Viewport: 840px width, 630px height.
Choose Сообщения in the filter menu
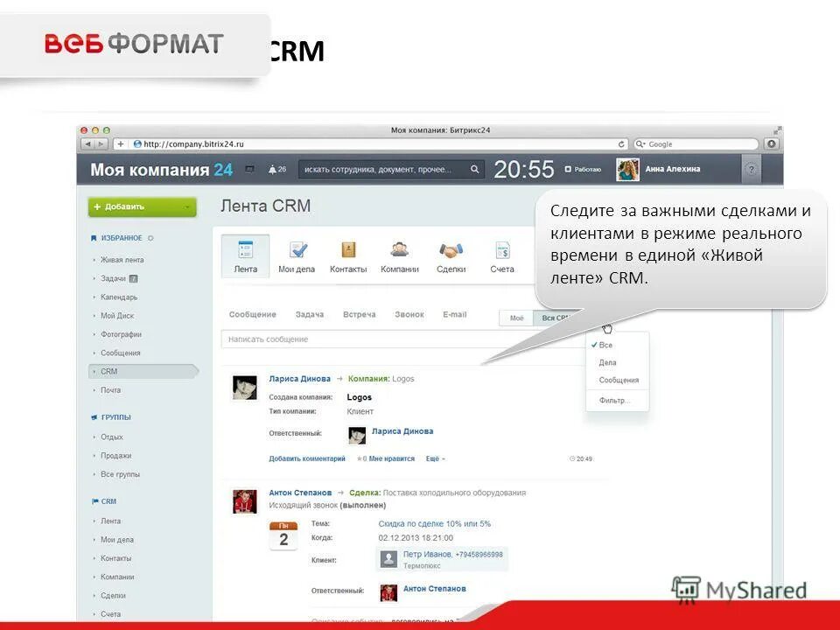coord(619,380)
